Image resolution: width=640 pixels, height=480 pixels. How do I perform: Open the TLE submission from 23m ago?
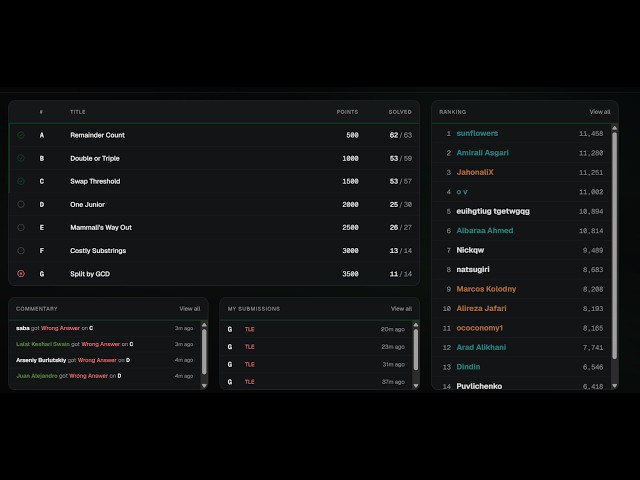tap(316, 347)
